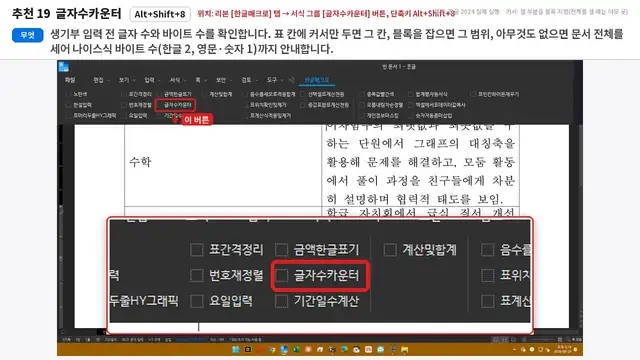This screenshot has height=360, width=640.
Task: Open Chrome from the taskbar
Action: point(271,349)
